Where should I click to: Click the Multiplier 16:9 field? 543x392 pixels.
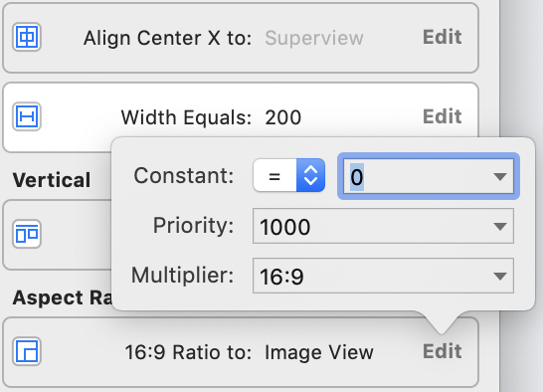pos(383,276)
